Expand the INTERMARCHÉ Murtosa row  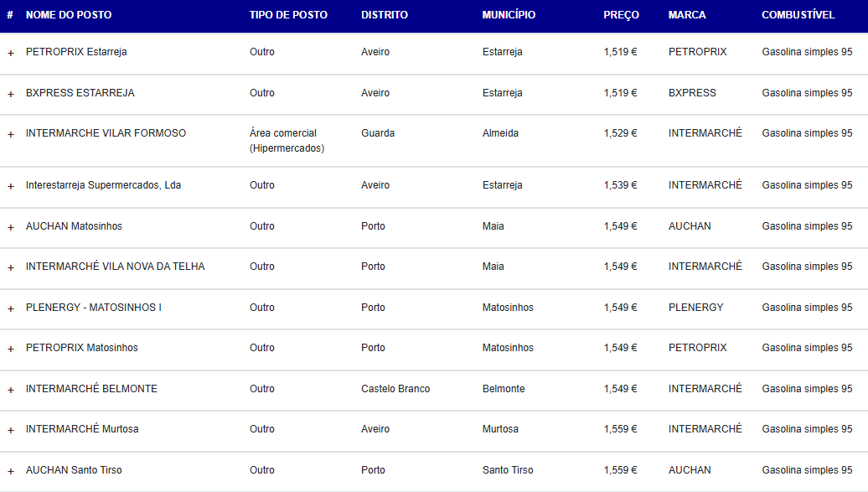[x=11, y=431]
